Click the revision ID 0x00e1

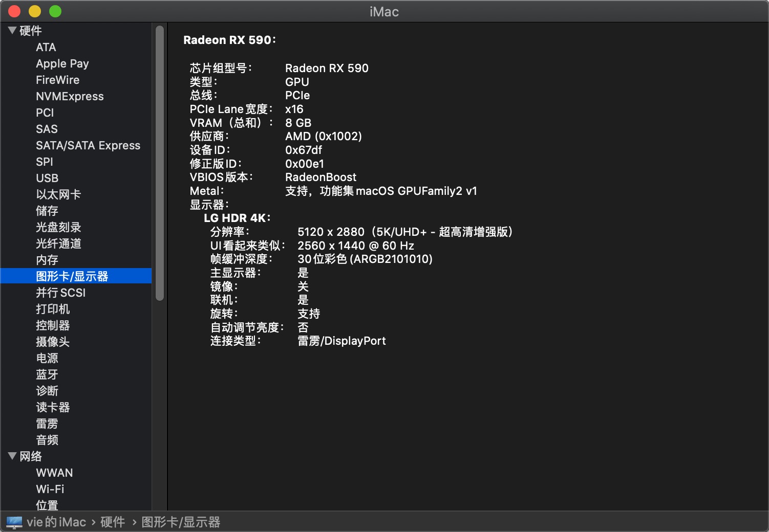305,164
